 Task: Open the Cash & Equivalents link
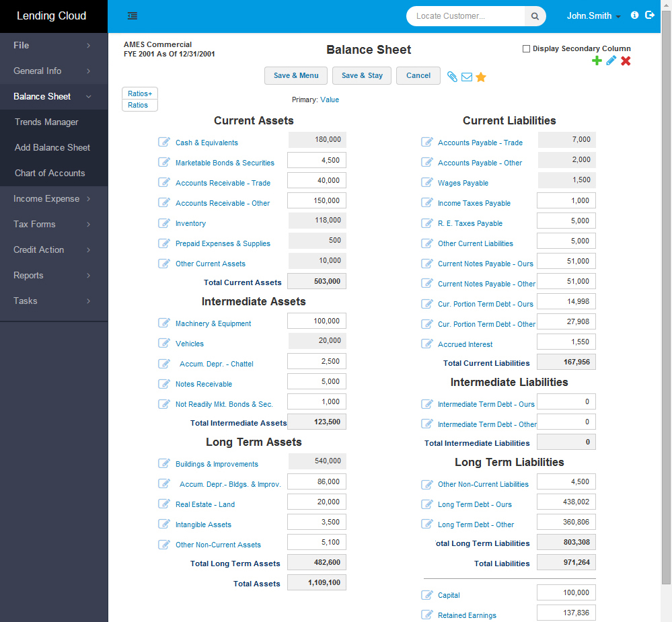(207, 143)
